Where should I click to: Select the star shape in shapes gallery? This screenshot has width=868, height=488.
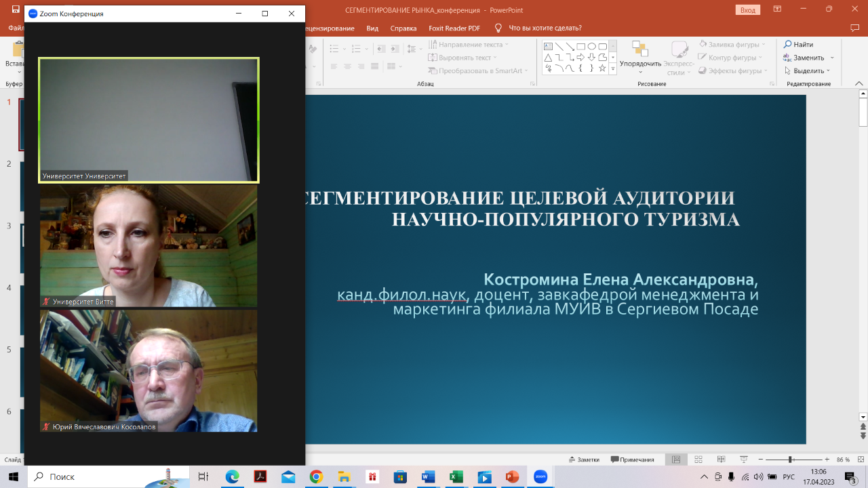602,68
